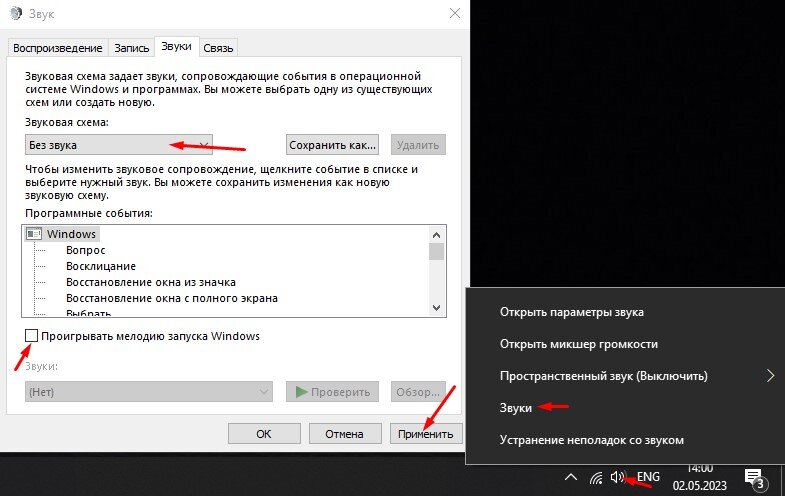Screen dimensions: 785x496
Task: Expand 'Пространственный звук' submenu arrow
Action: click(770, 375)
